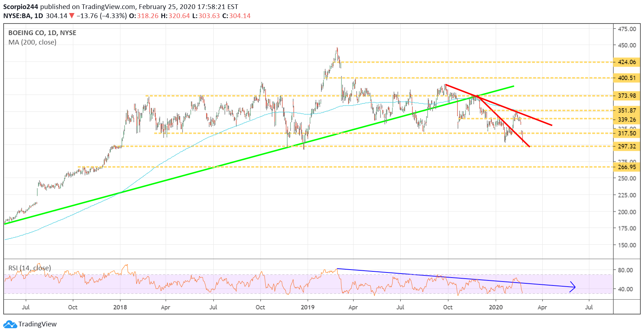The image size is (644, 334).
Task: Select the 297.32 price level label
Action: click(x=627, y=146)
